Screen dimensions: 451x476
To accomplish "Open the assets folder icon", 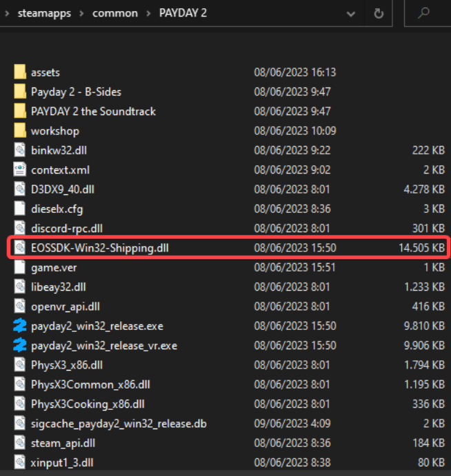I will tap(20, 72).
